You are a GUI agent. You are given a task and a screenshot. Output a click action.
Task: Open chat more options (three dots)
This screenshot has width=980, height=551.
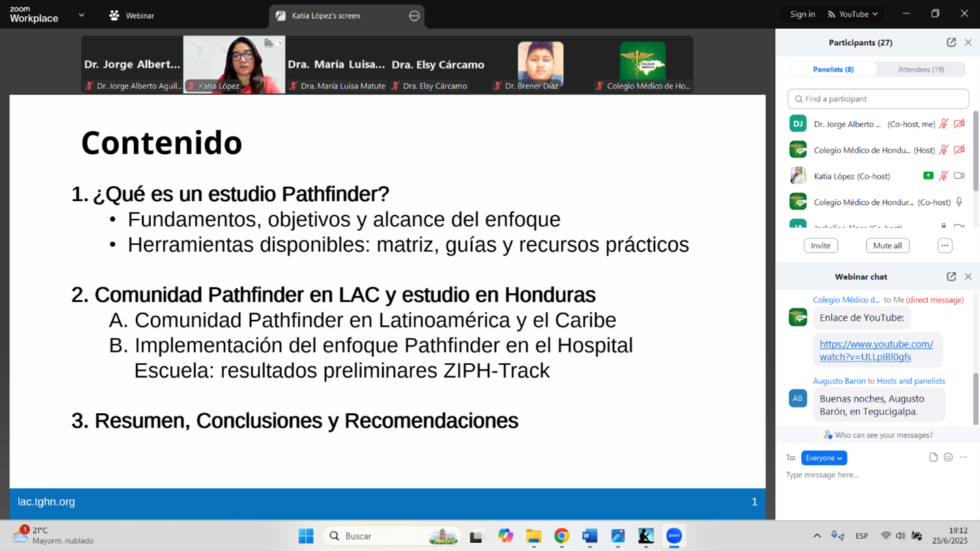coord(963,458)
